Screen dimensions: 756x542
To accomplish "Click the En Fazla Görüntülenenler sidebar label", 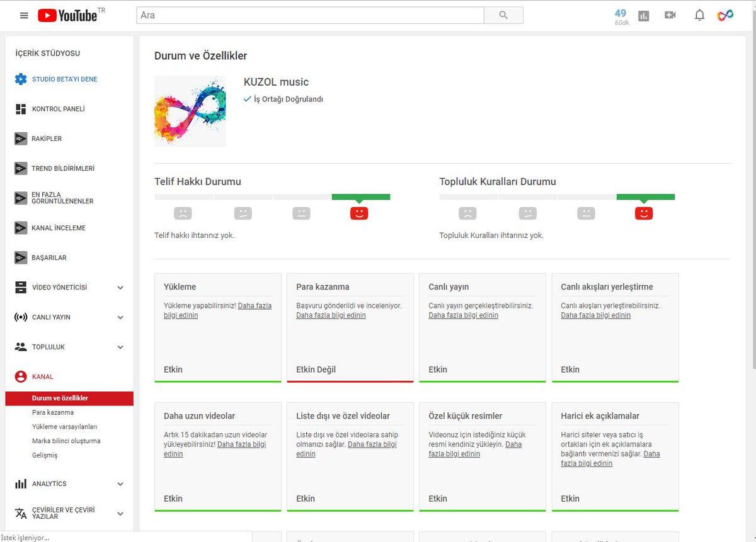I will [62, 198].
